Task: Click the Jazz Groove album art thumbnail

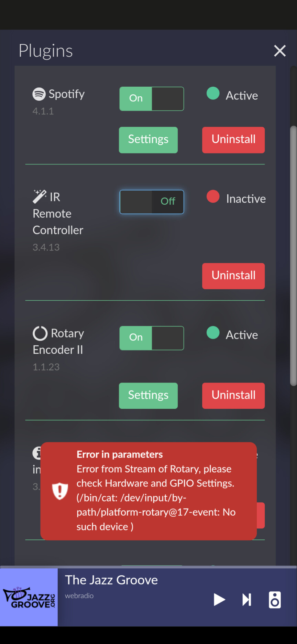Action: 29,597
